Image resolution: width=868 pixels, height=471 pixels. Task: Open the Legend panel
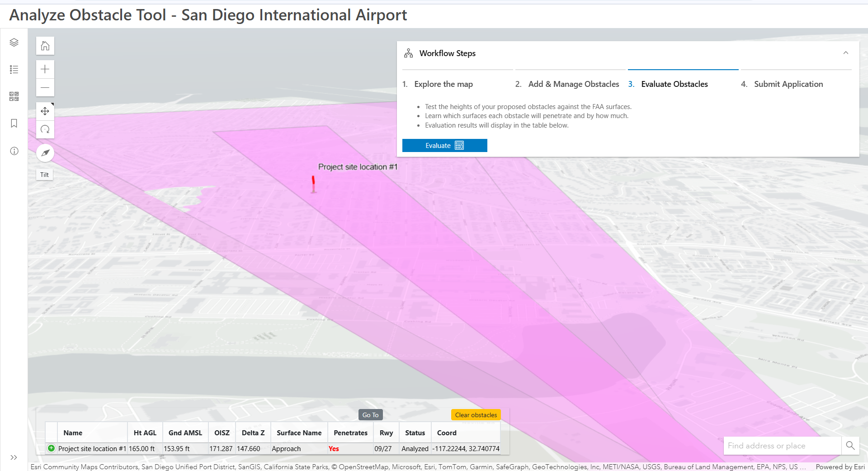14,69
